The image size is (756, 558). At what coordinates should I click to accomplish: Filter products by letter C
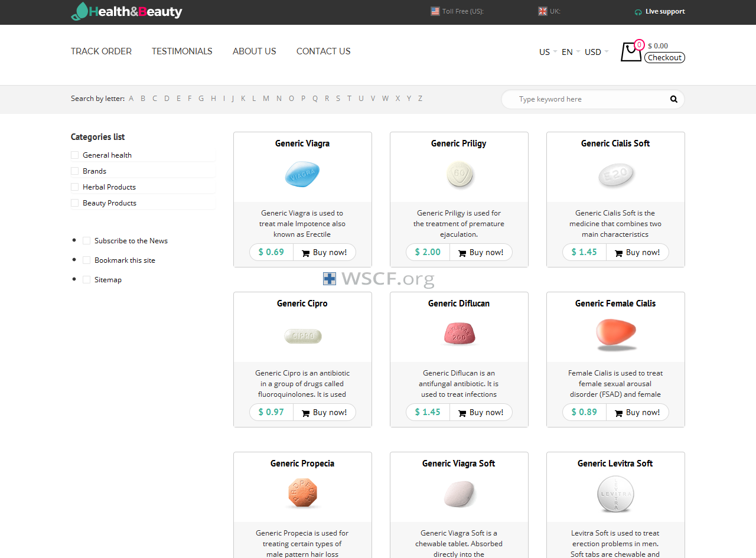click(x=155, y=99)
